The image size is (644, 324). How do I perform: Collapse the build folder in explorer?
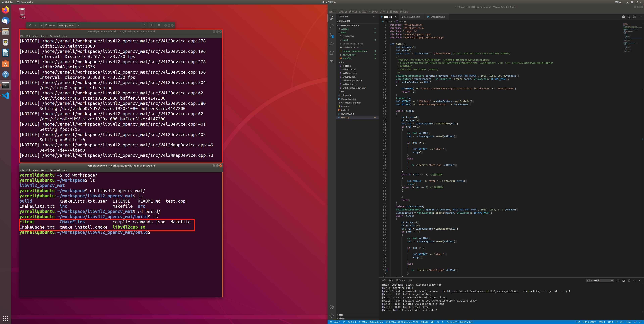pyautogui.click(x=357, y=33)
